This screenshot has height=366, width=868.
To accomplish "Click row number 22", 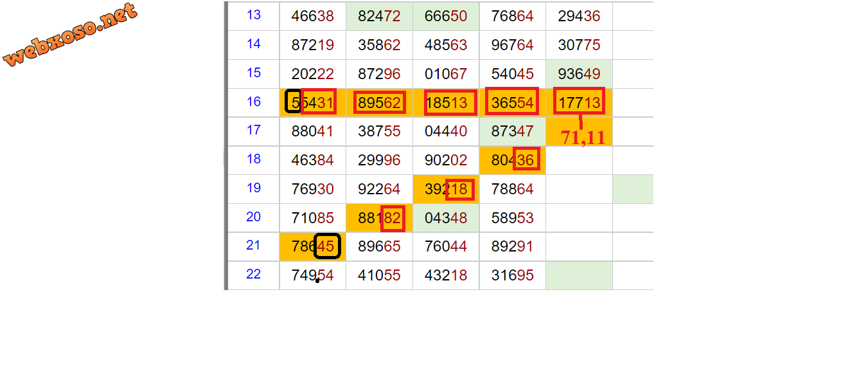I will point(254,275).
